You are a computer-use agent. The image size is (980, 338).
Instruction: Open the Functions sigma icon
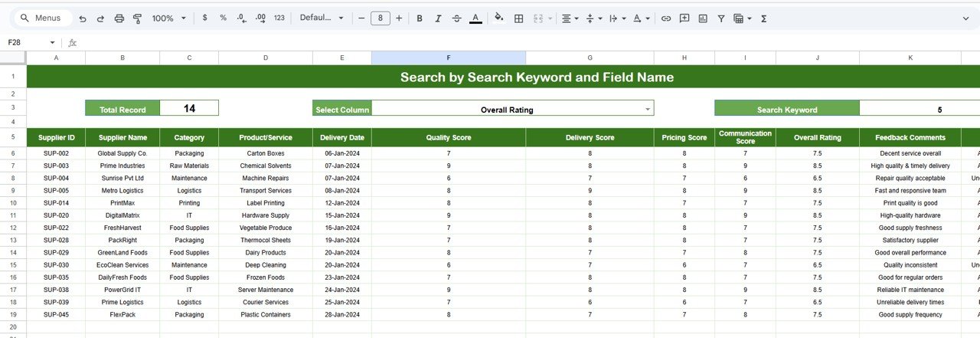coord(763,18)
